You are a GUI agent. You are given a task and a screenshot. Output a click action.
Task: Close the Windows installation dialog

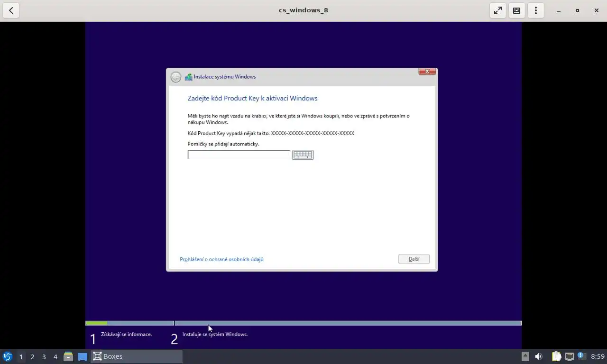pyautogui.click(x=427, y=72)
